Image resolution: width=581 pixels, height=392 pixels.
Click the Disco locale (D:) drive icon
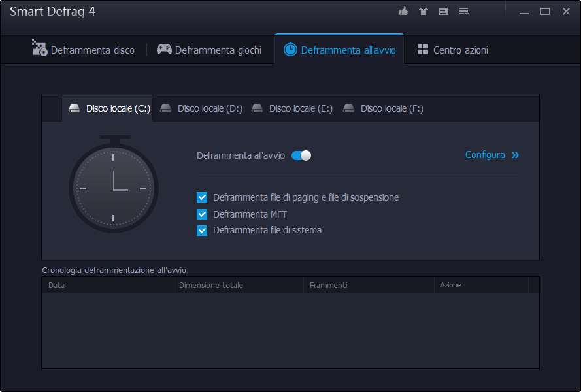(x=166, y=108)
